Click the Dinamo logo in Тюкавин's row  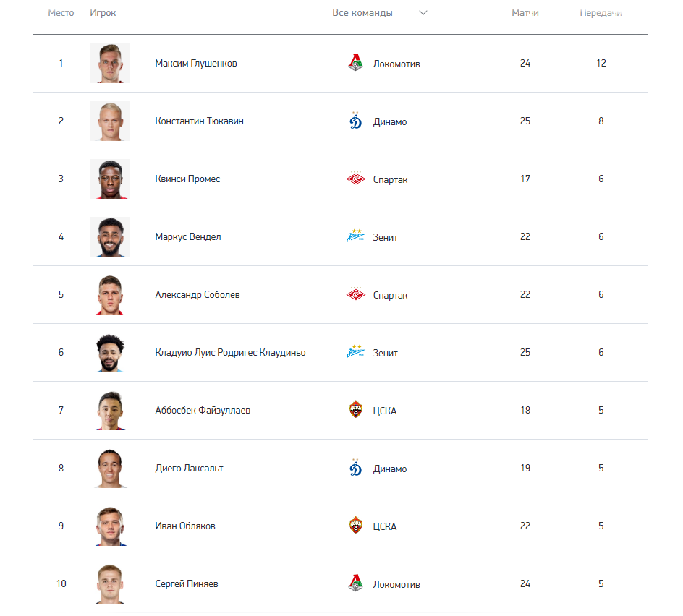[355, 121]
